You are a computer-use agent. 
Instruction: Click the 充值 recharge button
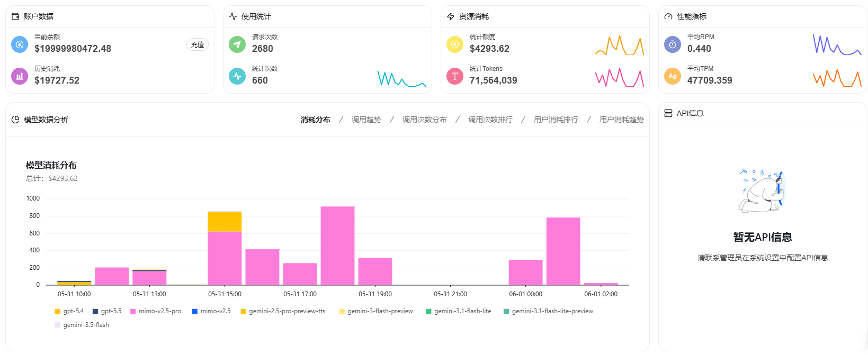tap(198, 44)
